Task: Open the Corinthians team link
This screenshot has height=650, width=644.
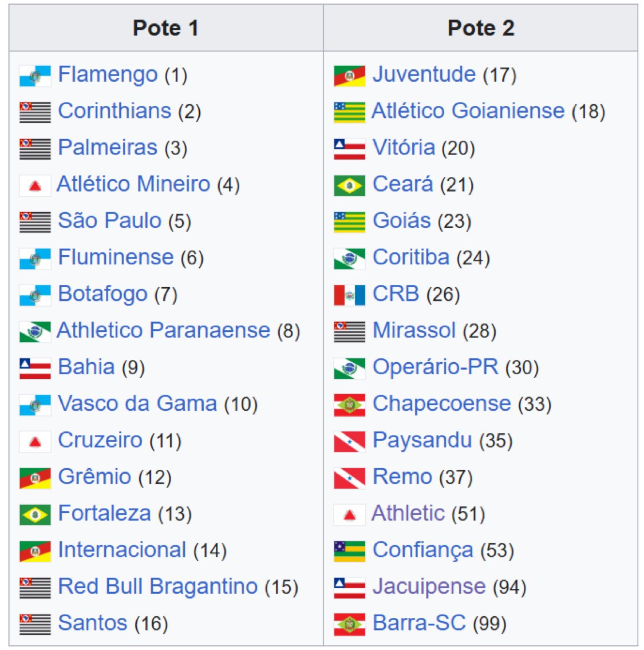Action: 114,111
